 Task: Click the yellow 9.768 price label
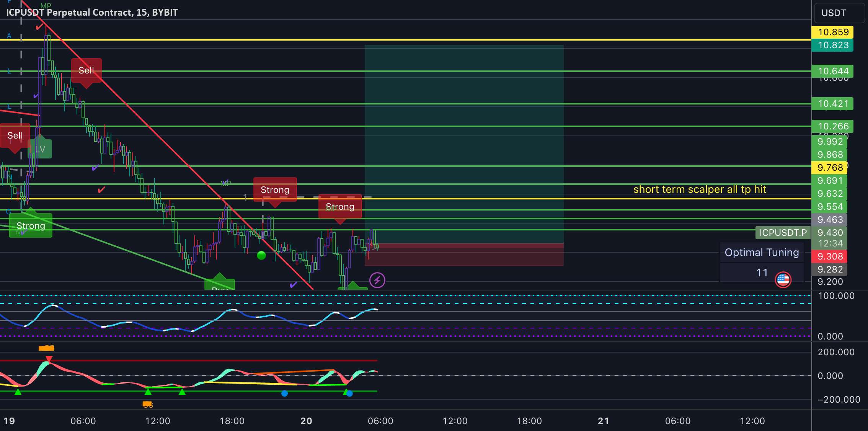pyautogui.click(x=830, y=168)
